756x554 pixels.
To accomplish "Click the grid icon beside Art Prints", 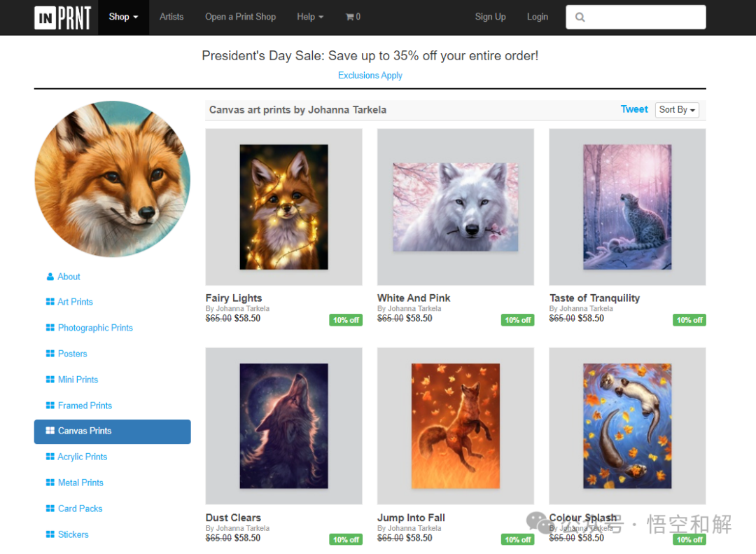I will [x=50, y=302].
